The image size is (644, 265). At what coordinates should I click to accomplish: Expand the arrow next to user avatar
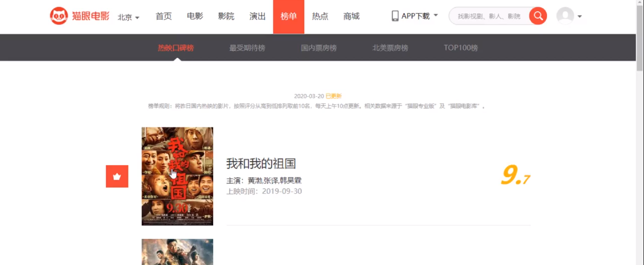(579, 17)
